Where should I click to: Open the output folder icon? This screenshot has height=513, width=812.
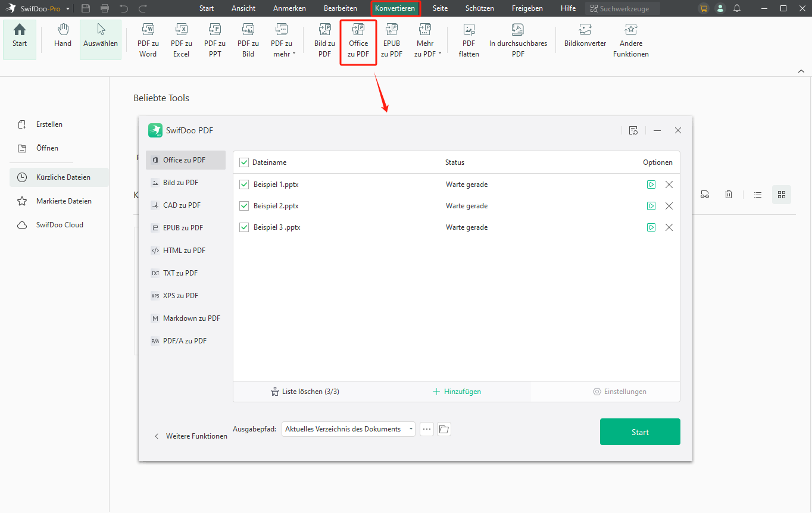(444, 429)
